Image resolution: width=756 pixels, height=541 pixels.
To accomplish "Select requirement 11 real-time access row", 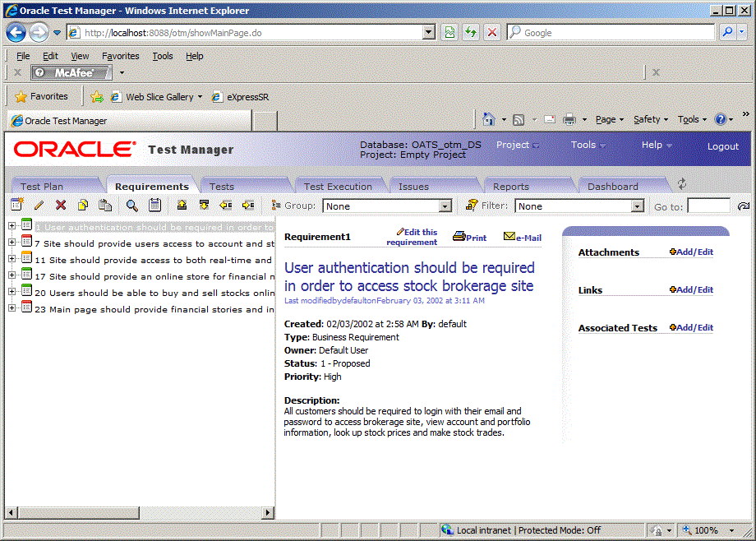I will (x=154, y=260).
